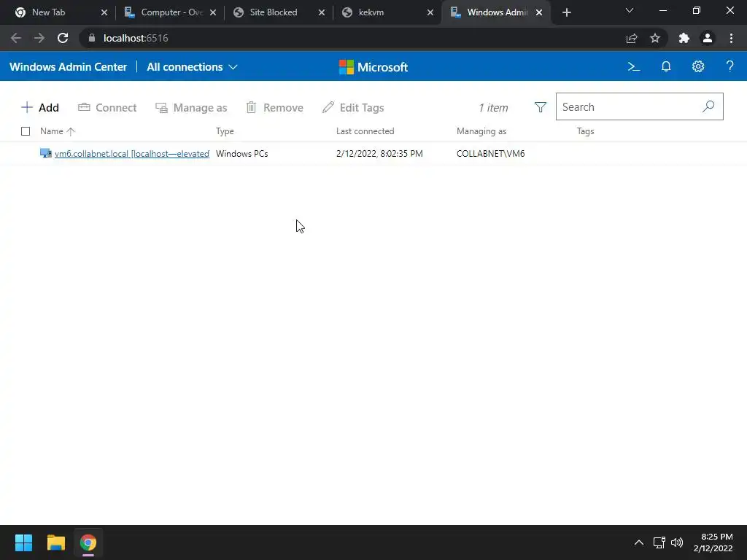
Task: Click the Windows PCs type cell
Action: (x=241, y=153)
